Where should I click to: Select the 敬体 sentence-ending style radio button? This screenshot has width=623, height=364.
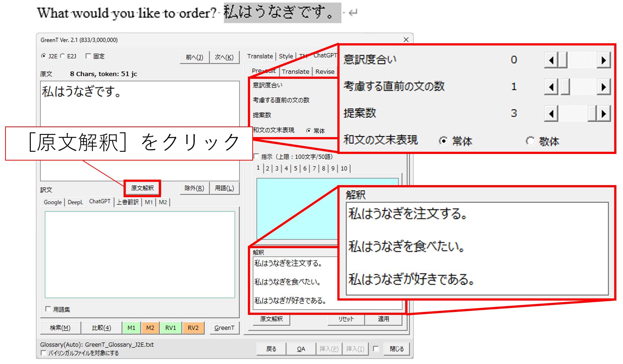point(530,141)
